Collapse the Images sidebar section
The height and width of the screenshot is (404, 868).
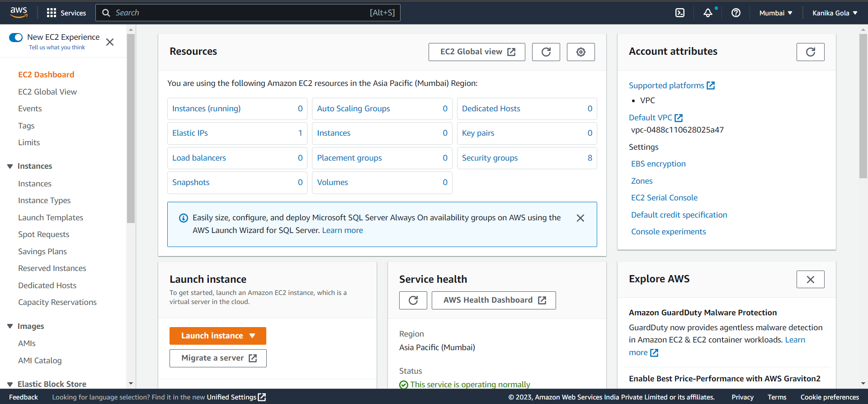click(x=10, y=326)
